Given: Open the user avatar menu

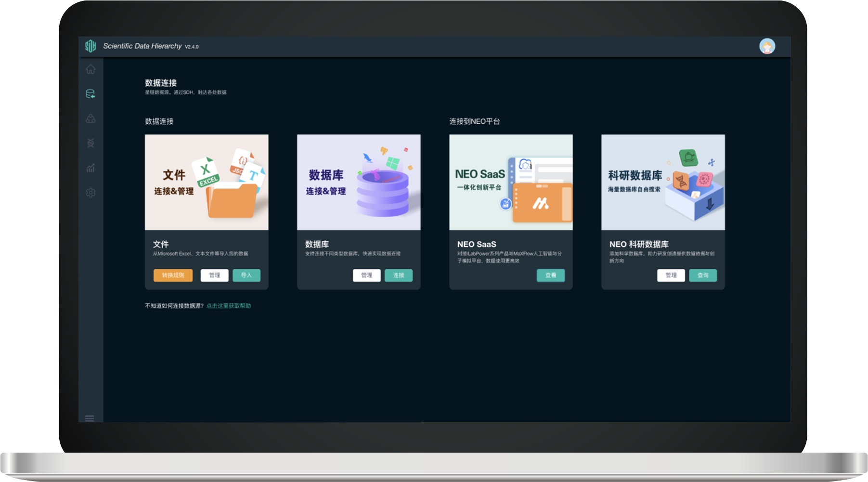Looking at the screenshot, I should coord(767,46).
